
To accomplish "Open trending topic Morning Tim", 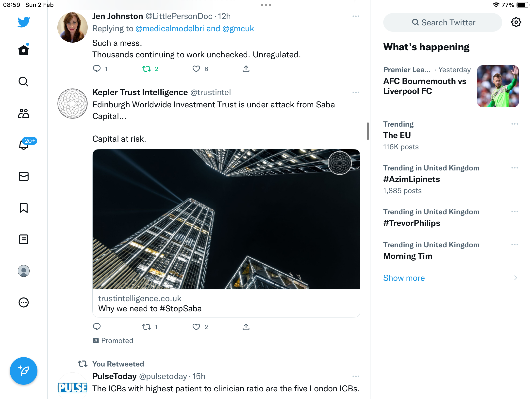I will (408, 256).
